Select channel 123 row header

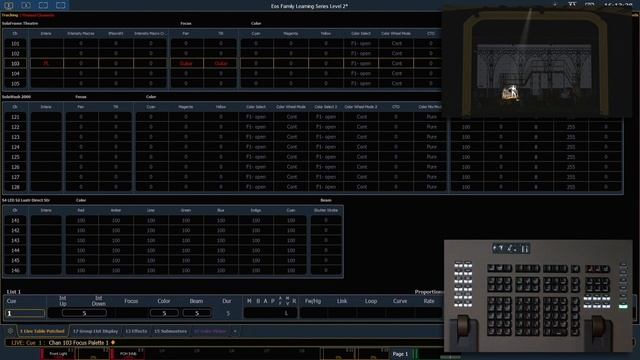pyautogui.click(x=15, y=137)
